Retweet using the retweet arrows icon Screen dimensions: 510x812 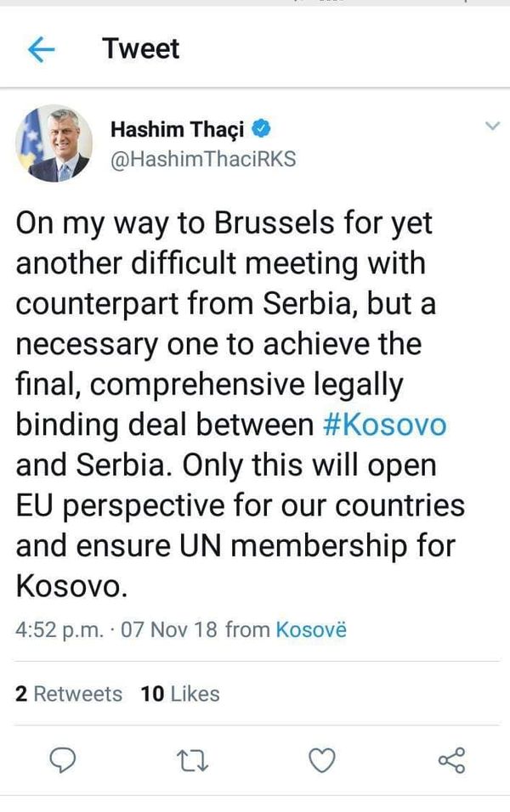click(192, 761)
